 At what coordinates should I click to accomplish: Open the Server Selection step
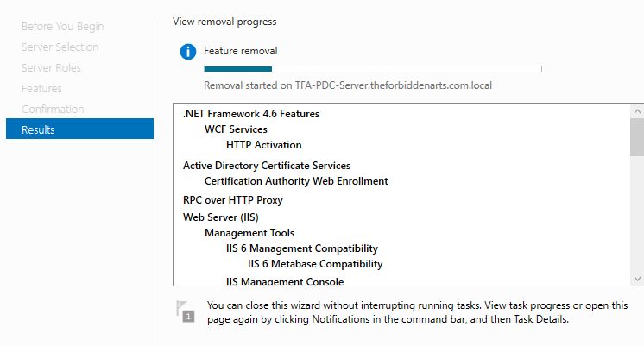coord(60,47)
